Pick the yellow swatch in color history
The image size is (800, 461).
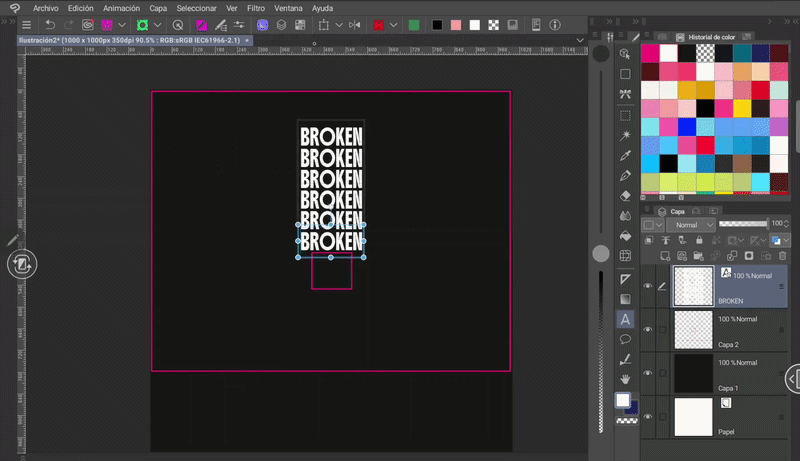click(743, 107)
